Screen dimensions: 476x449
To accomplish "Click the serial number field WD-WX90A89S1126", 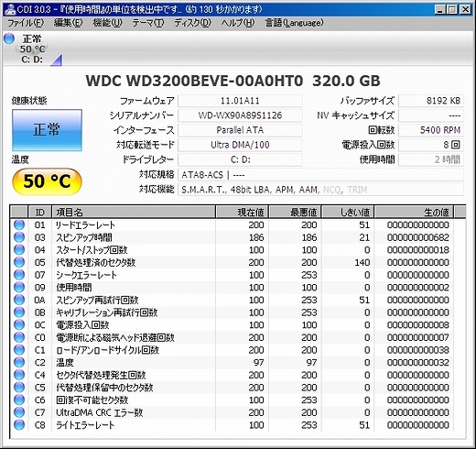I will (240, 115).
